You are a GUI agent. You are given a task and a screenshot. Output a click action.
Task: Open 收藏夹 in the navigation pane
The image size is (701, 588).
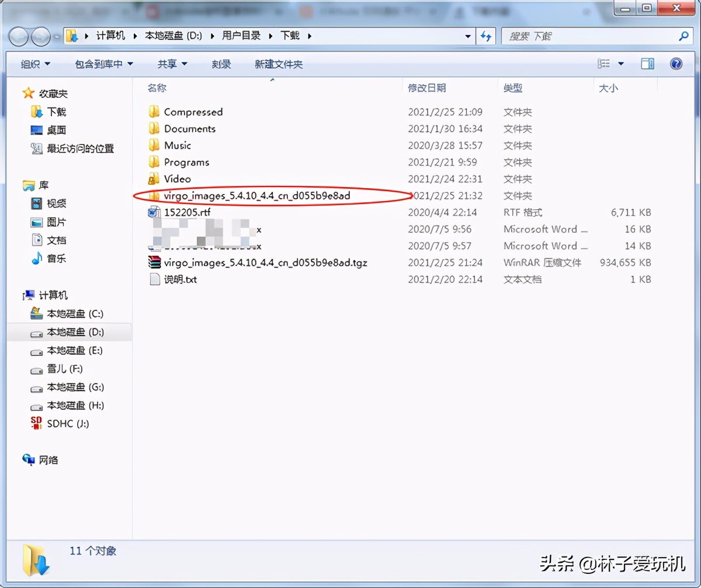53,94
